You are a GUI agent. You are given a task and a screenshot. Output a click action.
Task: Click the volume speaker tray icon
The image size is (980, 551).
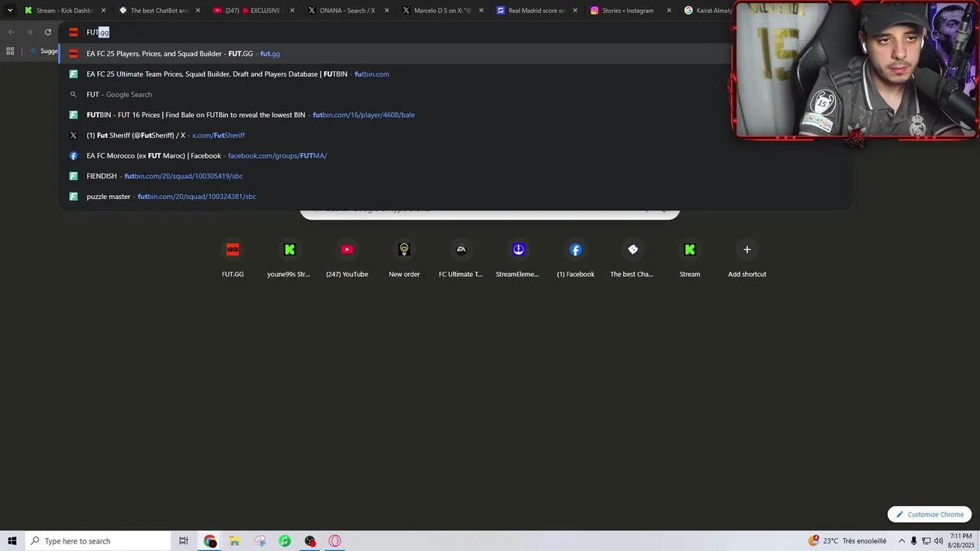point(939,541)
